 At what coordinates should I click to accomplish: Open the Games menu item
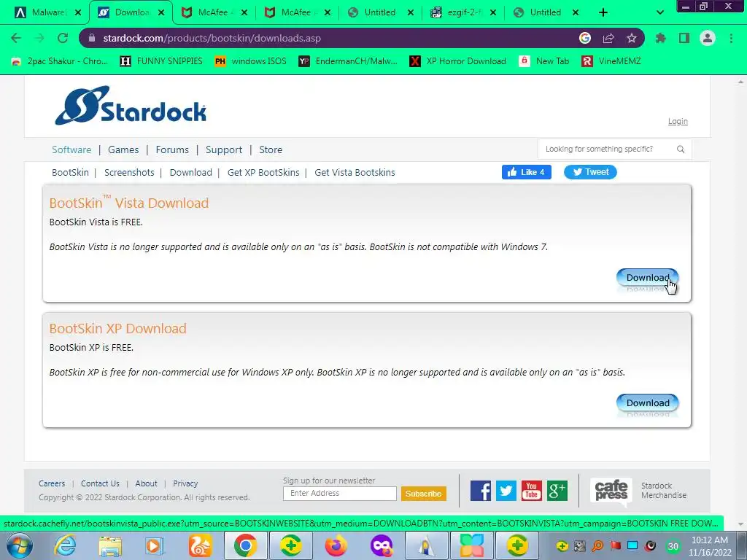[123, 149]
